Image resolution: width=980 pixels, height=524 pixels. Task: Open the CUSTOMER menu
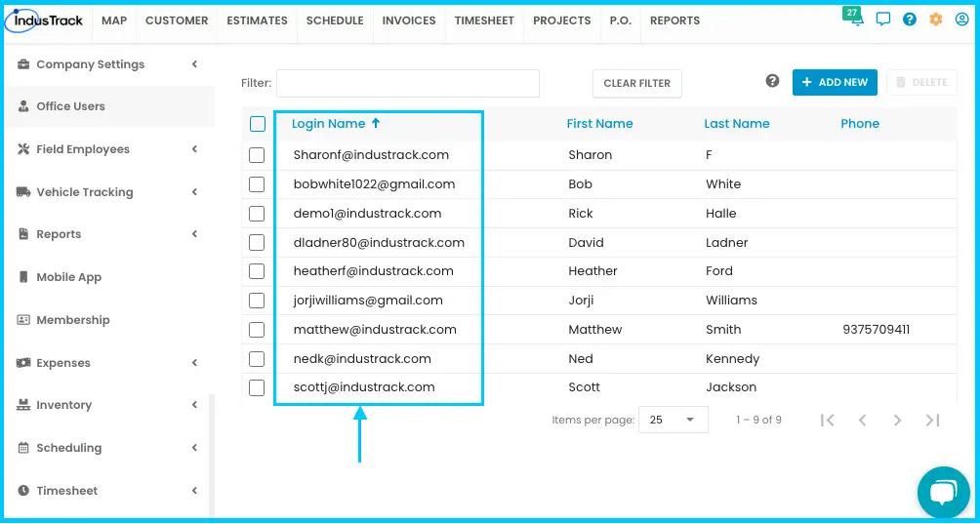click(177, 20)
